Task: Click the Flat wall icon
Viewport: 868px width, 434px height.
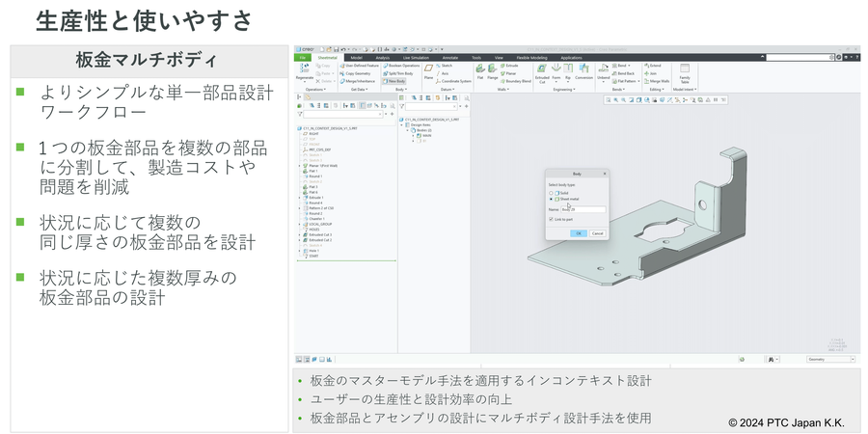Action: tap(479, 71)
